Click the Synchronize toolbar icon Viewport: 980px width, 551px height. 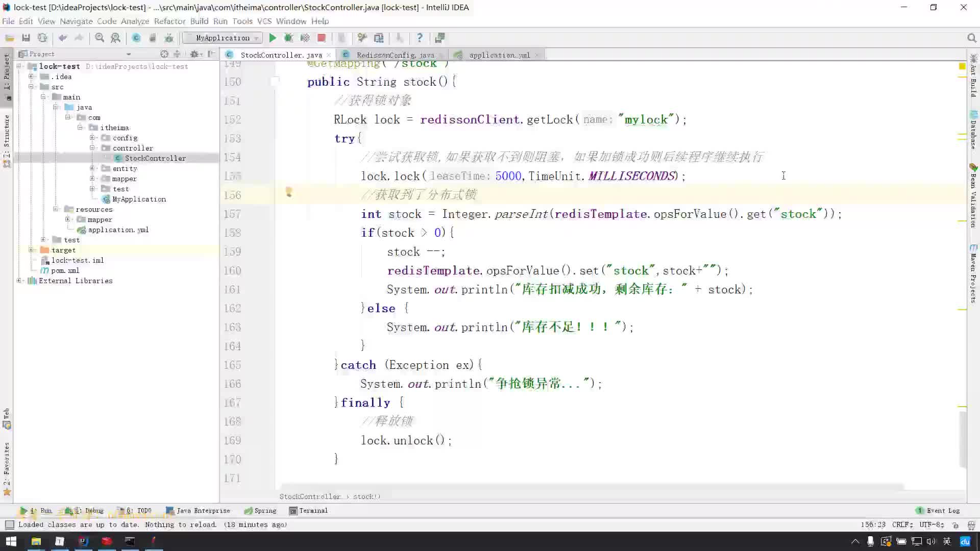(x=42, y=38)
